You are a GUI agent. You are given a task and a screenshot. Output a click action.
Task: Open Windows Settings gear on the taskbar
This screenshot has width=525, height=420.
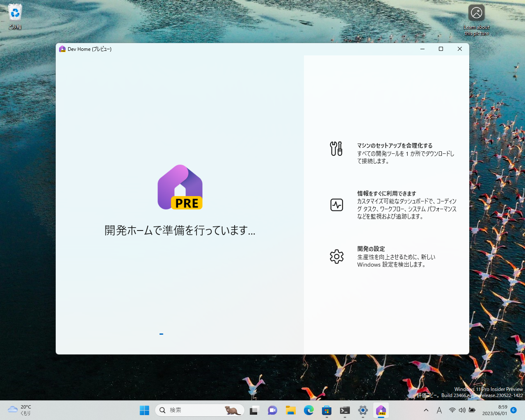point(363,411)
